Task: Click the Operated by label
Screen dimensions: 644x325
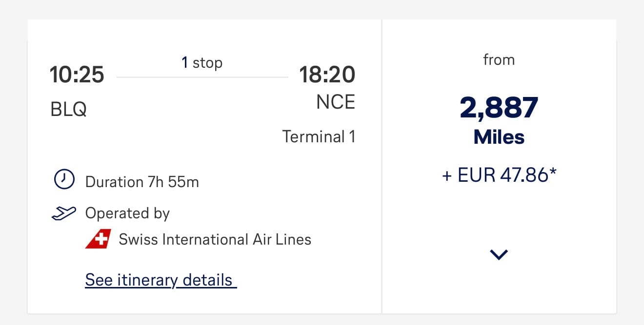Action: (x=127, y=213)
